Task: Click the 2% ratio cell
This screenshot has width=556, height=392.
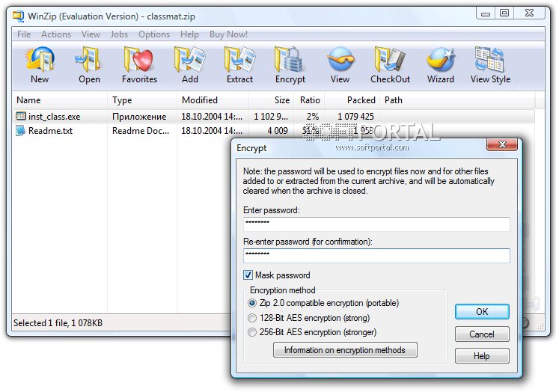Action: (x=313, y=117)
